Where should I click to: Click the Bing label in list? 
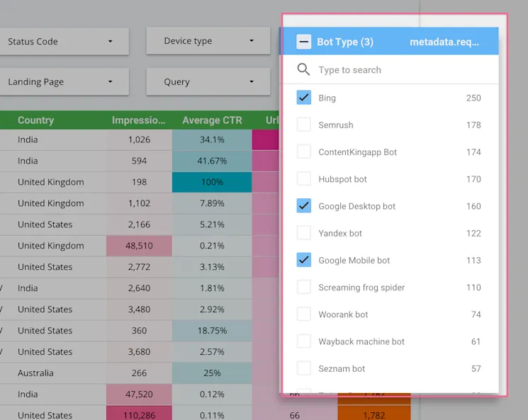[327, 98]
